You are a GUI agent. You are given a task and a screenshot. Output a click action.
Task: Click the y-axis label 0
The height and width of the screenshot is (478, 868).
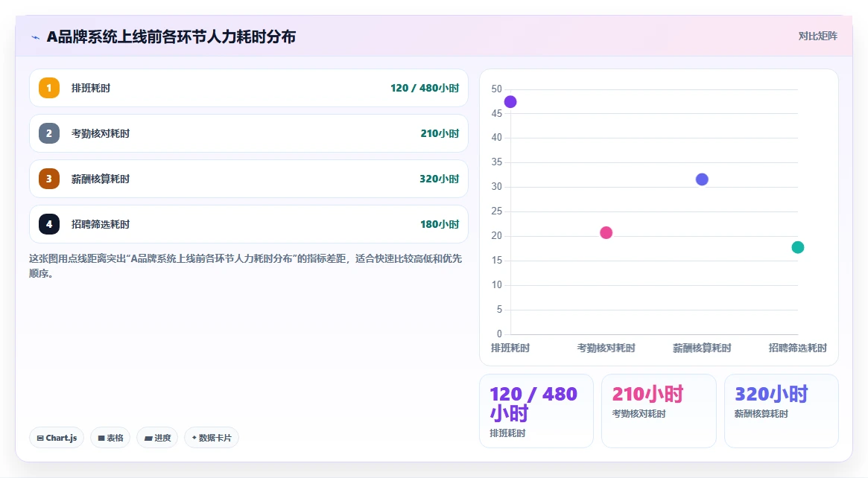click(x=499, y=334)
